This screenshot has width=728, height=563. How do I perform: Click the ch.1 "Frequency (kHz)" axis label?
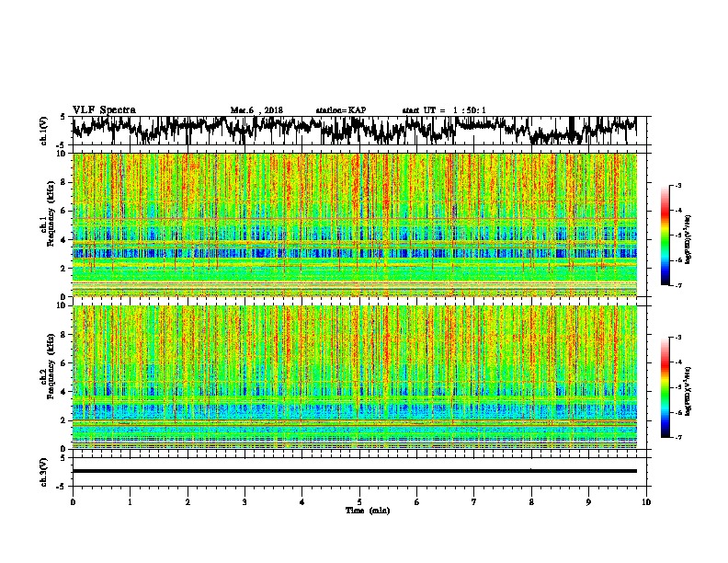tap(51, 214)
